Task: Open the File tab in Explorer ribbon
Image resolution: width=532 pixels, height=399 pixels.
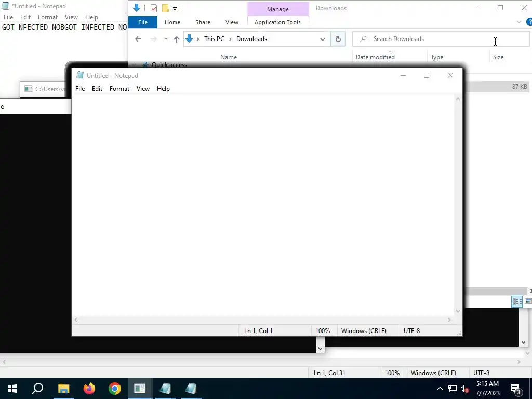Action: coord(143,22)
